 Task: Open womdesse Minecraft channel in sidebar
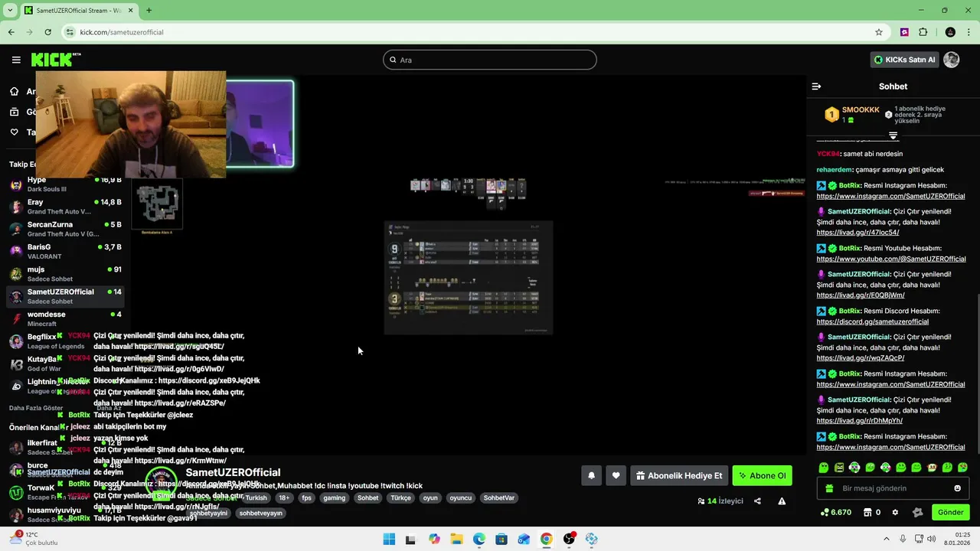click(x=65, y=318)
